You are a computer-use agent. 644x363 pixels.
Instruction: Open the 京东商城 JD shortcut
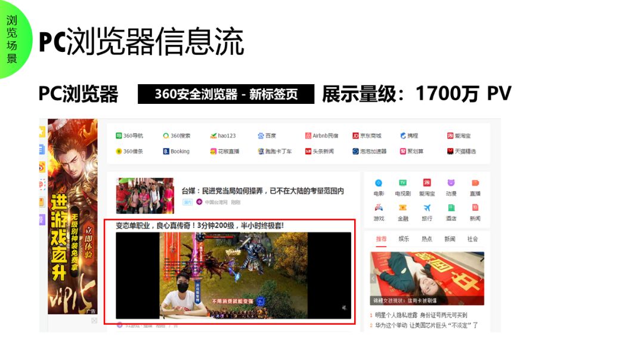[x=367, y=136]
